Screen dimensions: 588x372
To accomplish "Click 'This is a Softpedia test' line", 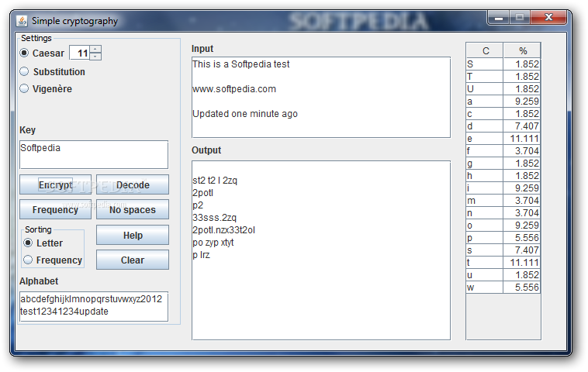I will 240,64.
